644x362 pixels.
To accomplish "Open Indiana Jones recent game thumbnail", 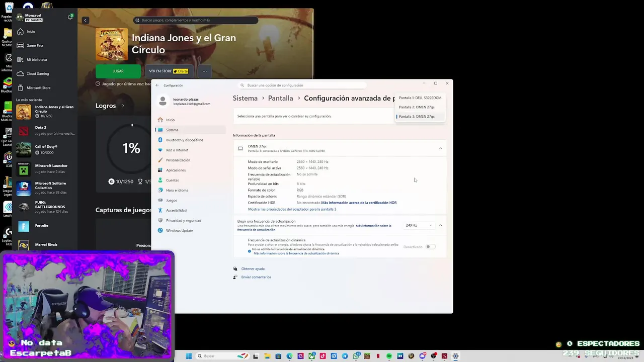I will 24,112.
